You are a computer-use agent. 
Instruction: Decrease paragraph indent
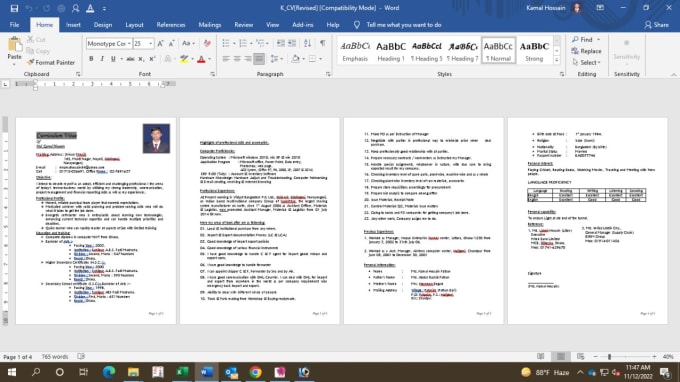[281, 43]
